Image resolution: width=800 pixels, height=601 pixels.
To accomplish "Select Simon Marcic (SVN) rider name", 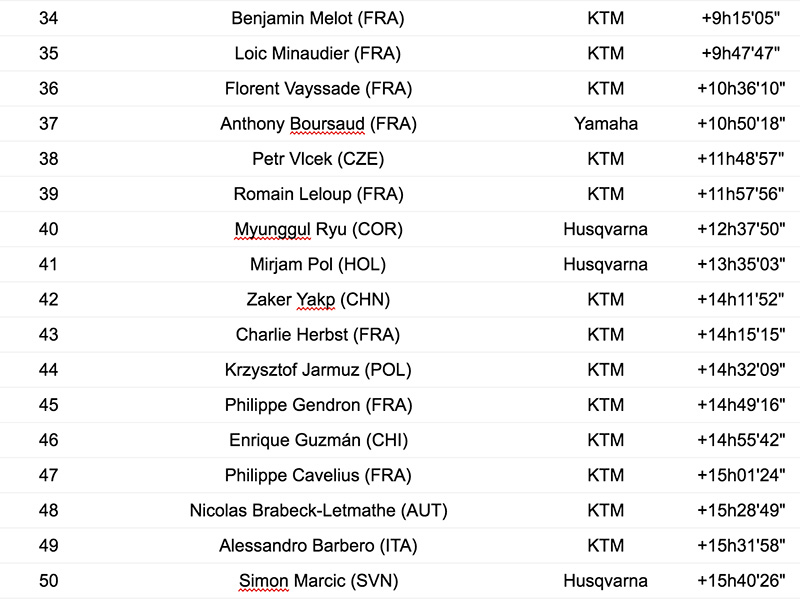I will 318,581.
